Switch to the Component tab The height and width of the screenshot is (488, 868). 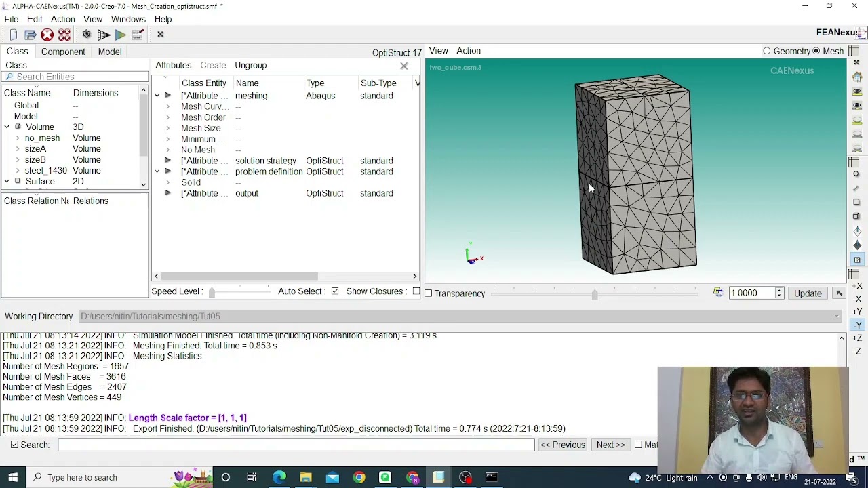(x=63, y=52)
